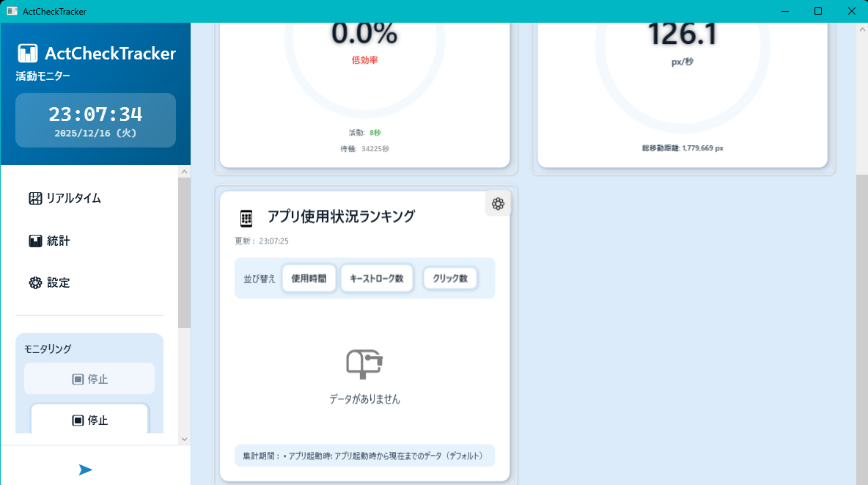Click the ActCheckTracker logo icon in sidebar header

27,53
